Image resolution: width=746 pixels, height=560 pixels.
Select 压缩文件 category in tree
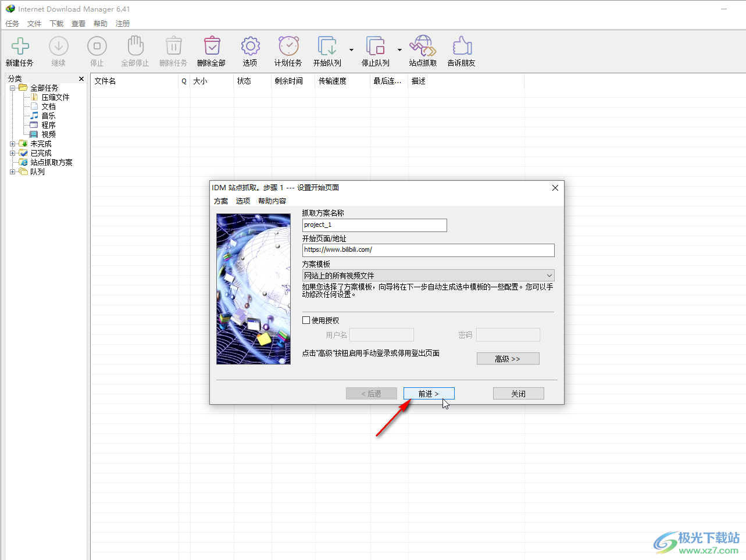(55, 97)
